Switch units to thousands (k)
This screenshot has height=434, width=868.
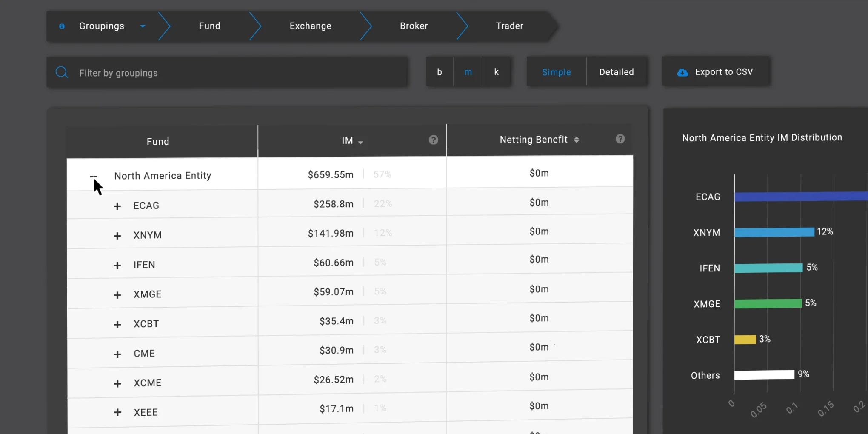pos(497,72)
